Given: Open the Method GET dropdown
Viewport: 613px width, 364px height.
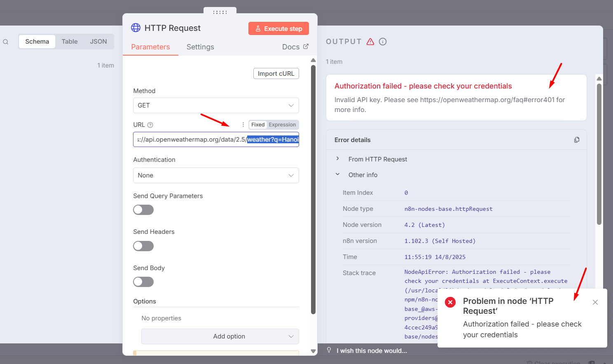Looking at the screenshot, I should click(216, 105).
